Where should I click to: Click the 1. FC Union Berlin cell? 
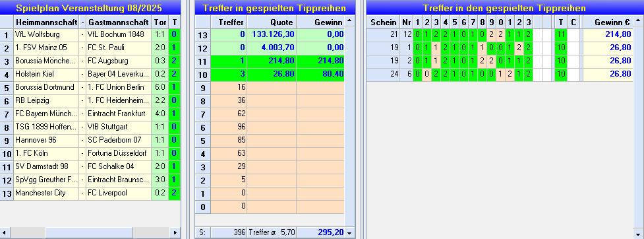119,88
